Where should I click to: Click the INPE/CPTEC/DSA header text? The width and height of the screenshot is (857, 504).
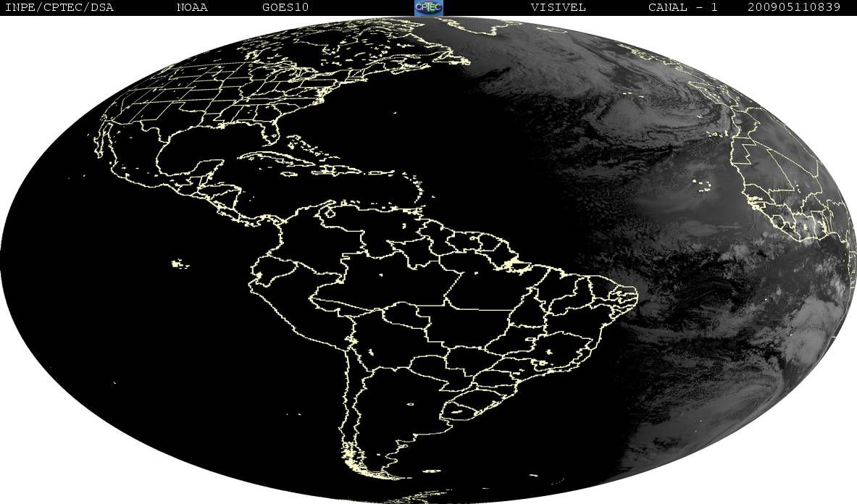click(59, 7)
